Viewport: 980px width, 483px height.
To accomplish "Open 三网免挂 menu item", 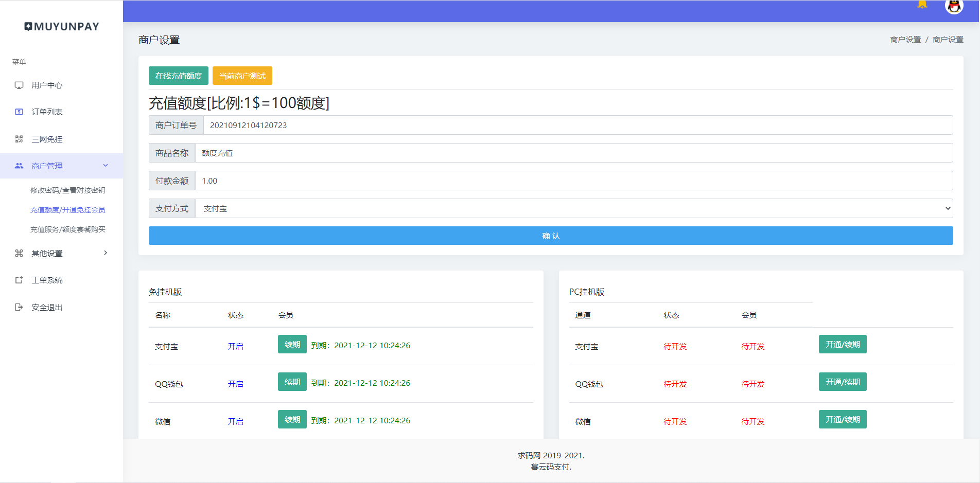I will [x=47, y=139].
